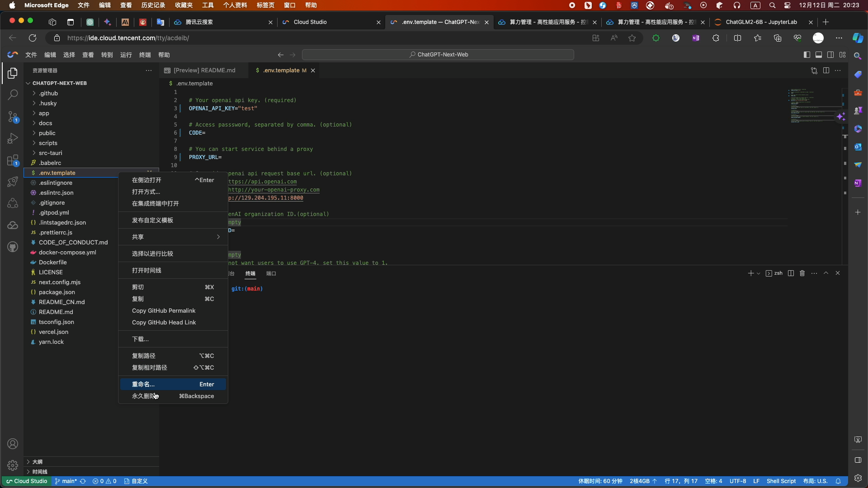Toggle primary sidebar visibility

click(807, 55)
